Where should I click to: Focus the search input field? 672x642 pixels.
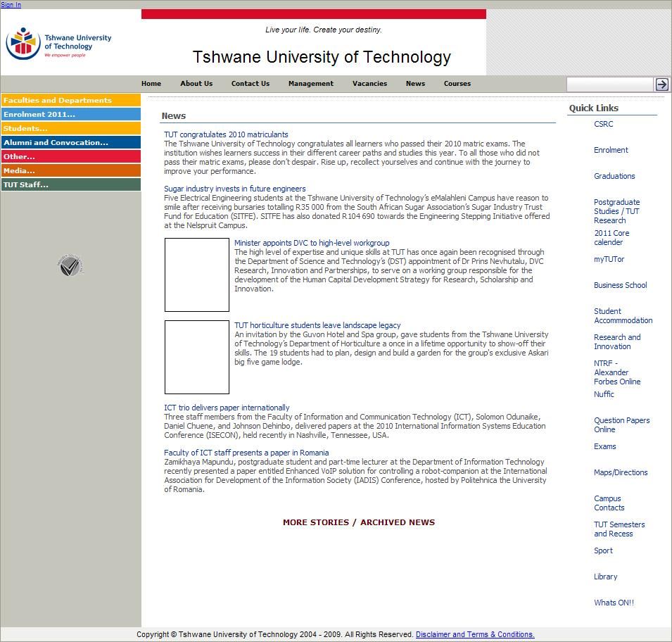610,84
